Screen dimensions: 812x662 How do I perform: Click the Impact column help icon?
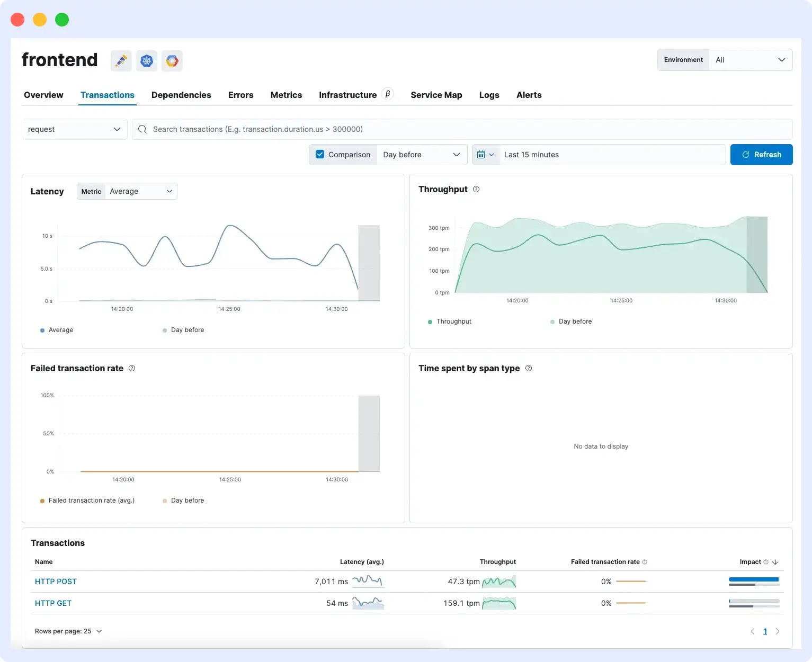766,562
